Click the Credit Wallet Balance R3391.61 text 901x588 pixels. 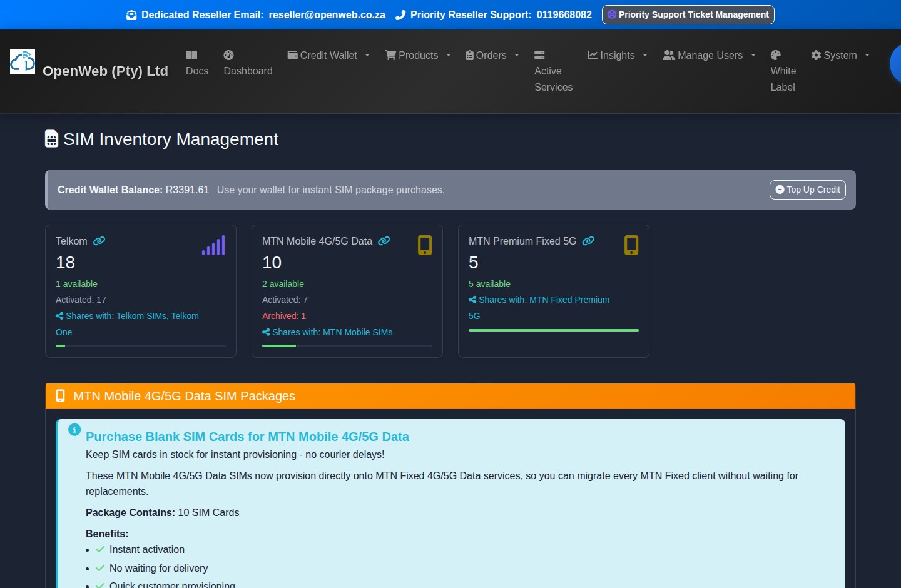[x=133, y=190]
